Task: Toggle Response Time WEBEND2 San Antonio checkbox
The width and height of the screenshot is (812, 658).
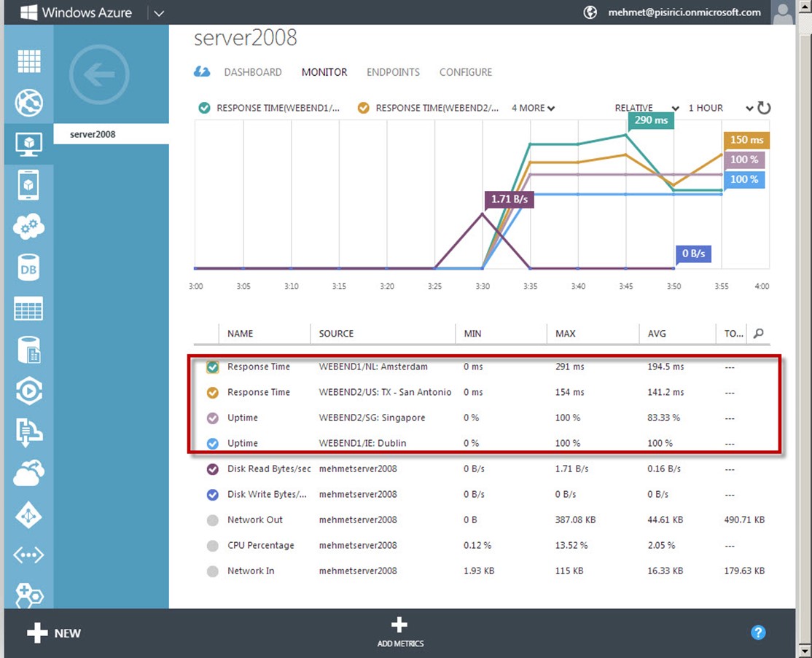Action: [213, 393]
